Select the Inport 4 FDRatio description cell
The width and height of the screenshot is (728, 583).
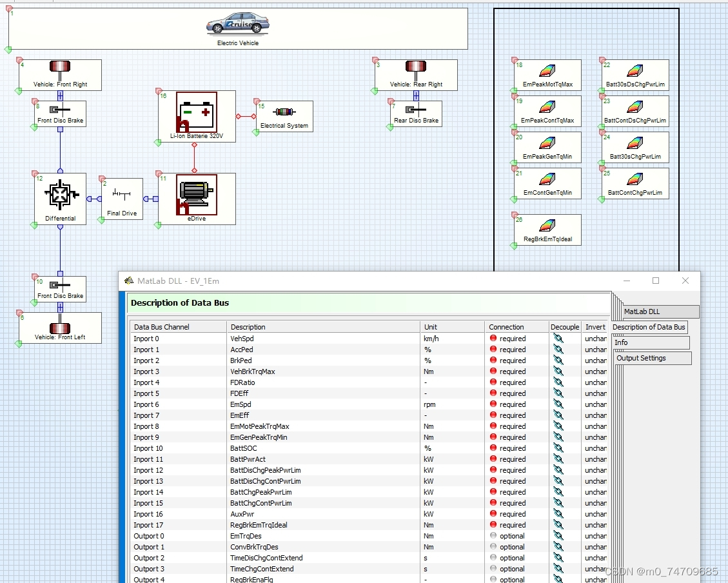pyautogui.click(x=324, y=382)
